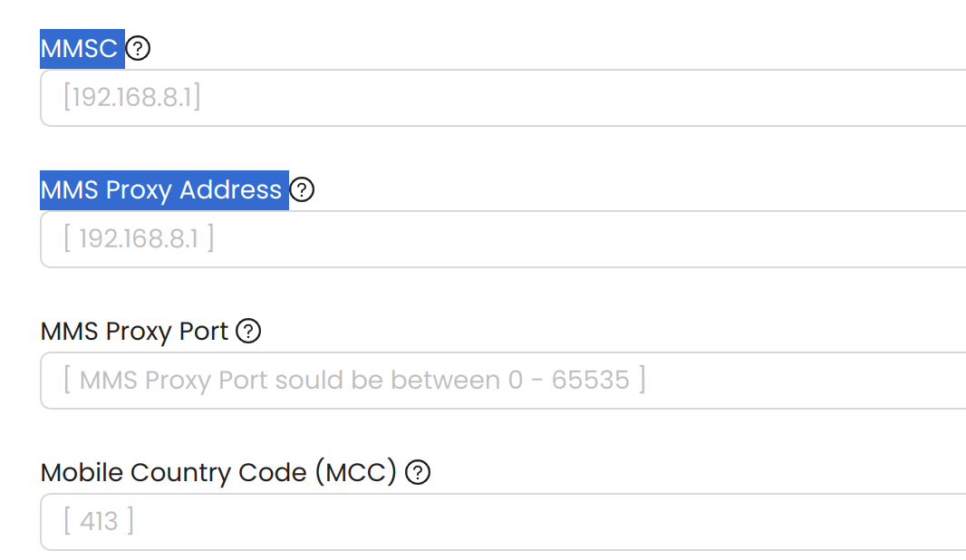Click into the MMS Proxy Address field
Screen dimensions: 966x560
(503, 239)
